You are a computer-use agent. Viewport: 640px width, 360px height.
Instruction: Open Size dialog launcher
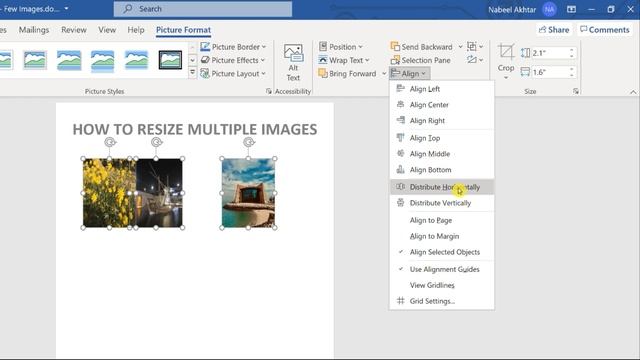click(x=576, y=91)
